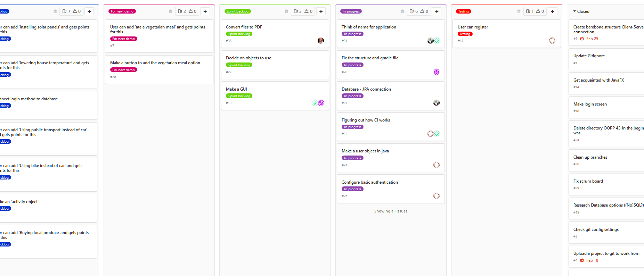Add new issue to In progress list
The width and height of the screenshot is (644, 276).
437,11
